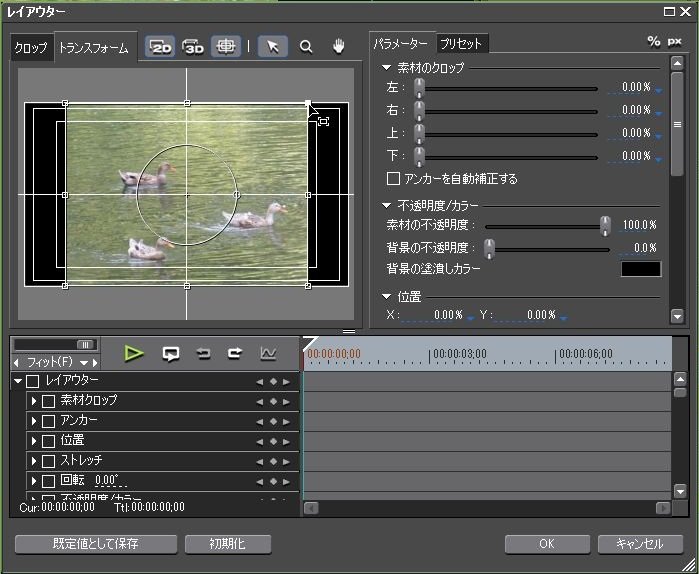Screen dimensions: 699x574
Task: Click the 素材の不透明度 slider handle
Action: coord(605,226)
